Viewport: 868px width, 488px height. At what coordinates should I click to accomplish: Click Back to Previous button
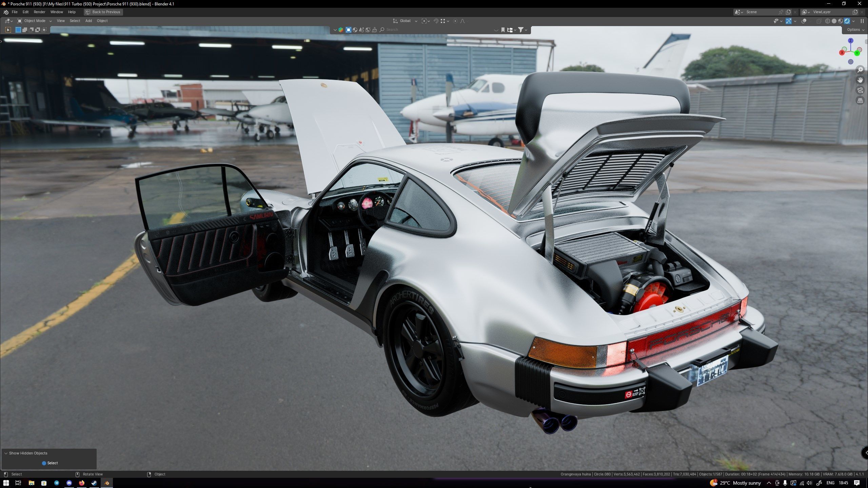[103, 12]
